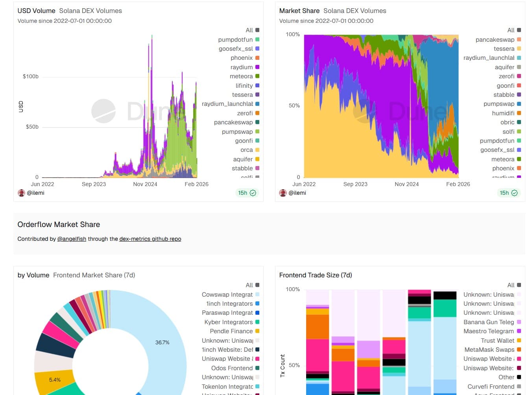This screenshot has height=395, width=532.
Task: Click raydium purple swatch in USD Volume legend
Action: coord(257,67)
